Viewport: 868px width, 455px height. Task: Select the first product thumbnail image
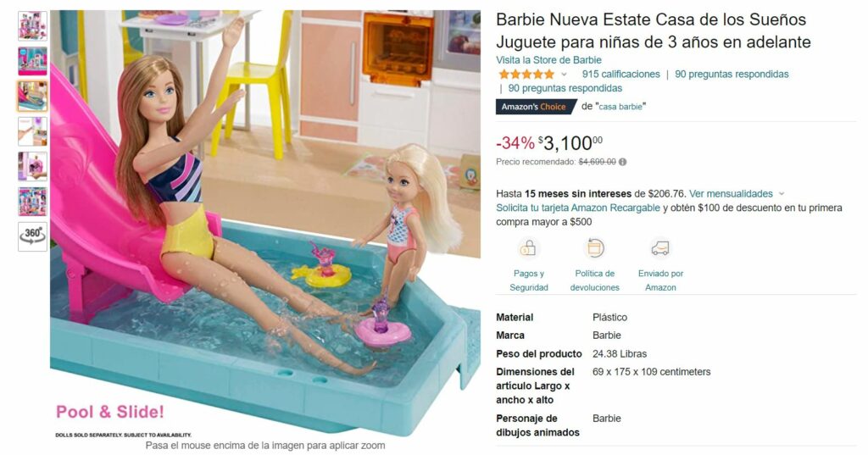click(33, 26)
